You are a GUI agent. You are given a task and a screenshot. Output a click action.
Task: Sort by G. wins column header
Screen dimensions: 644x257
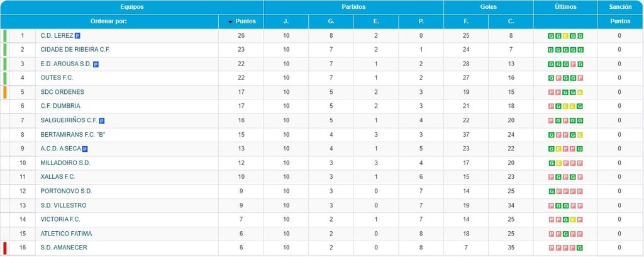point(331,22)
